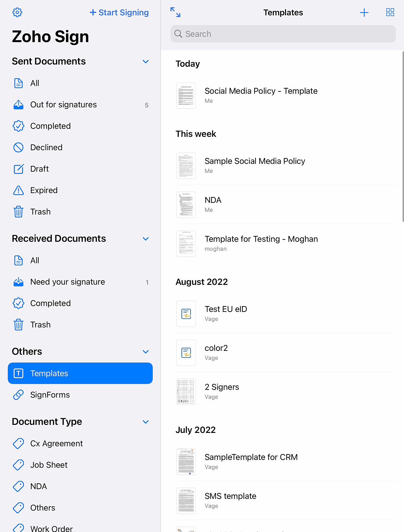
Task: Click the Cx Agreement tag icon
Action: coord(18,443)
